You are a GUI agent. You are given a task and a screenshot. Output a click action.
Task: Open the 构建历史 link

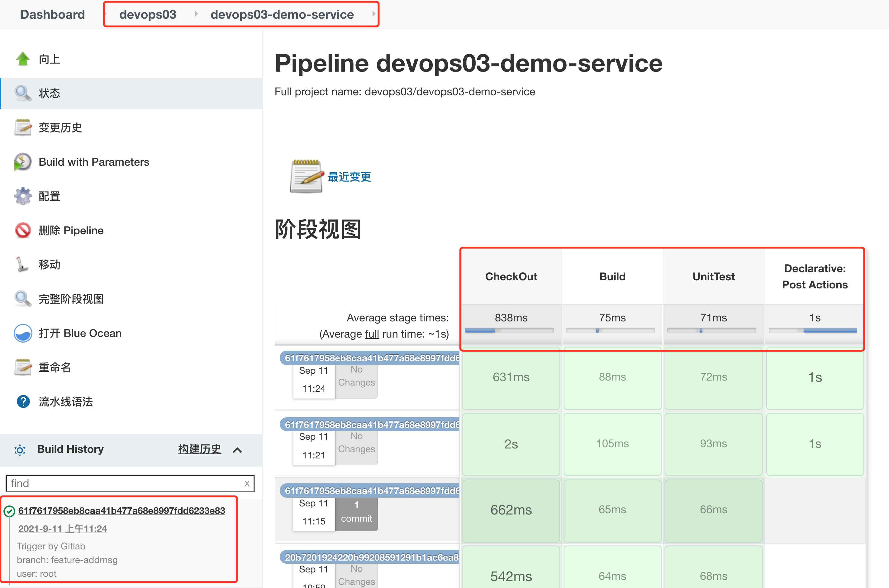(x=199, y=449)
